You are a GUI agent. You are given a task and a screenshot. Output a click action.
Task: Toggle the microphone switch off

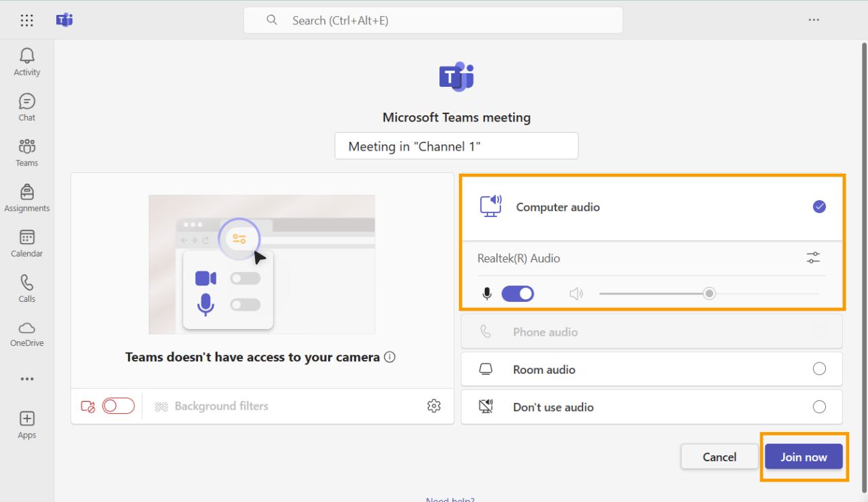[x=517, y=294]
